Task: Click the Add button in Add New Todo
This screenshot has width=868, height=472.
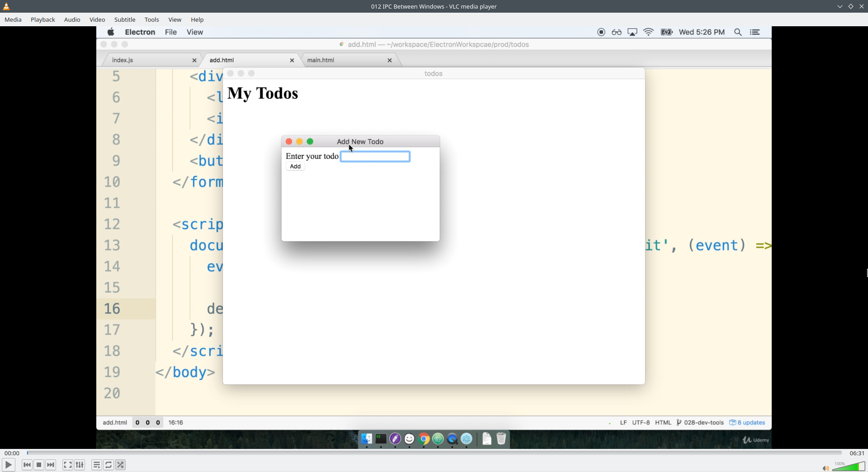Action: 295,167
